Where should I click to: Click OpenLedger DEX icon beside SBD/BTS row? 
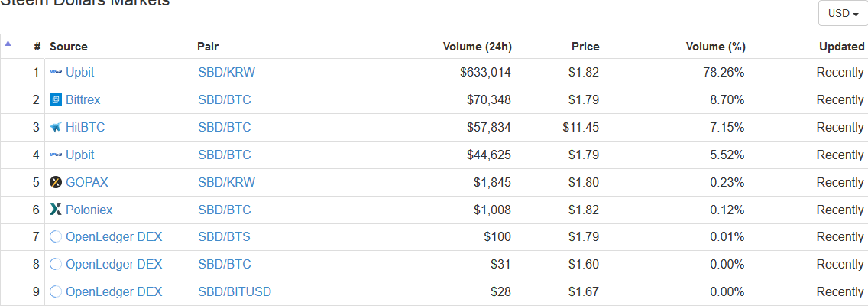[55, 237]
